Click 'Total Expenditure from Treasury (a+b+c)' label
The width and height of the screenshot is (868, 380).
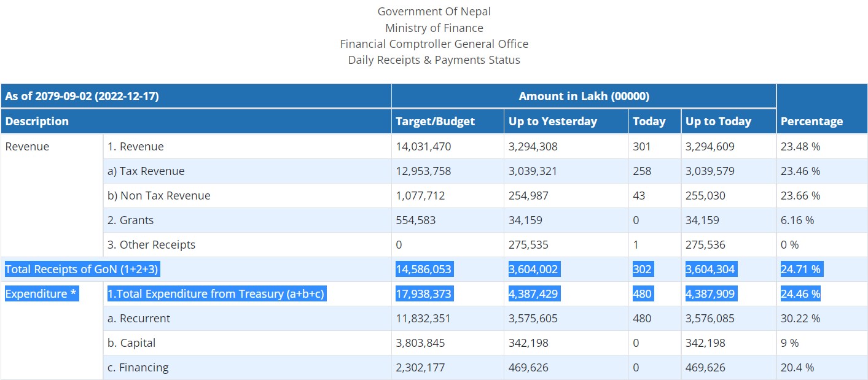[x=216, y=294]
